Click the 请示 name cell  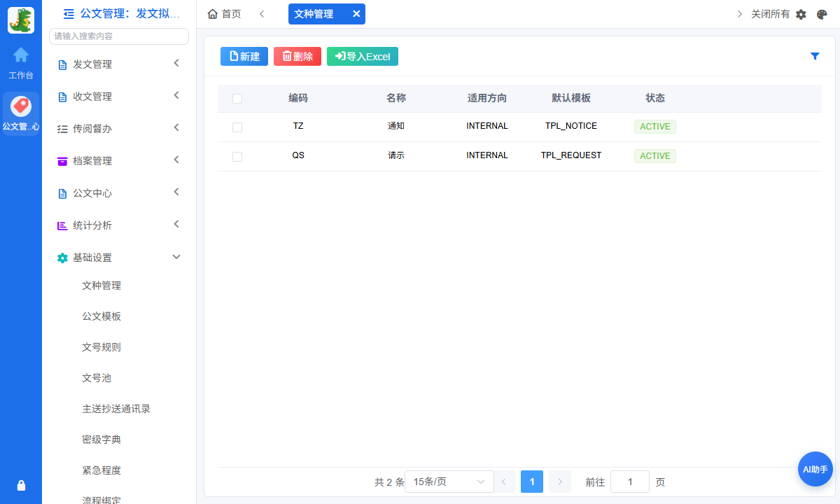(396, 156)
